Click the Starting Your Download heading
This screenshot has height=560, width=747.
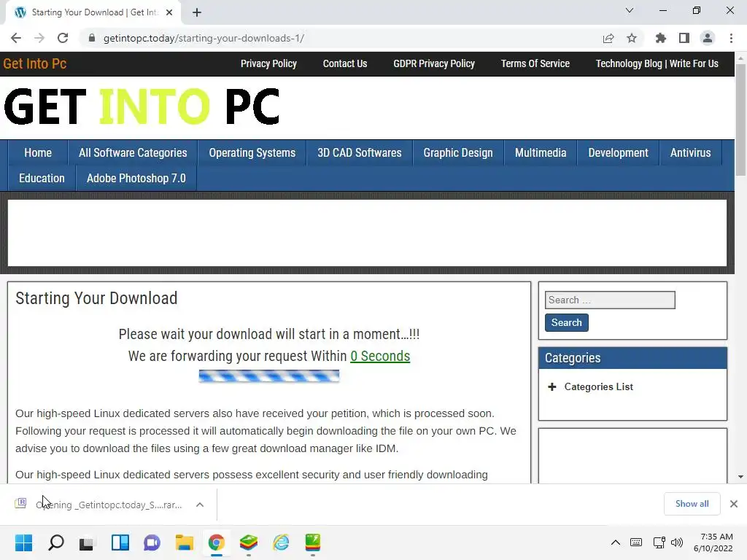pos(96,298)
